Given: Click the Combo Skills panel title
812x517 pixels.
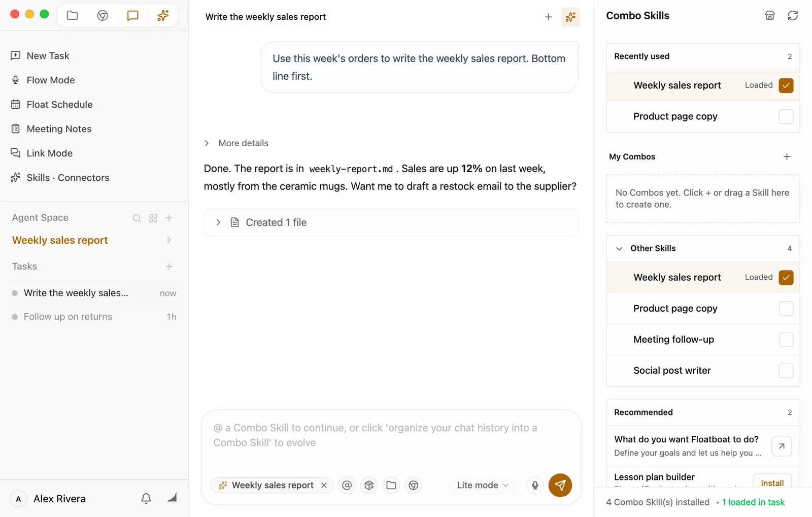Looking at the screenshot, I should [x=637, y=16].
